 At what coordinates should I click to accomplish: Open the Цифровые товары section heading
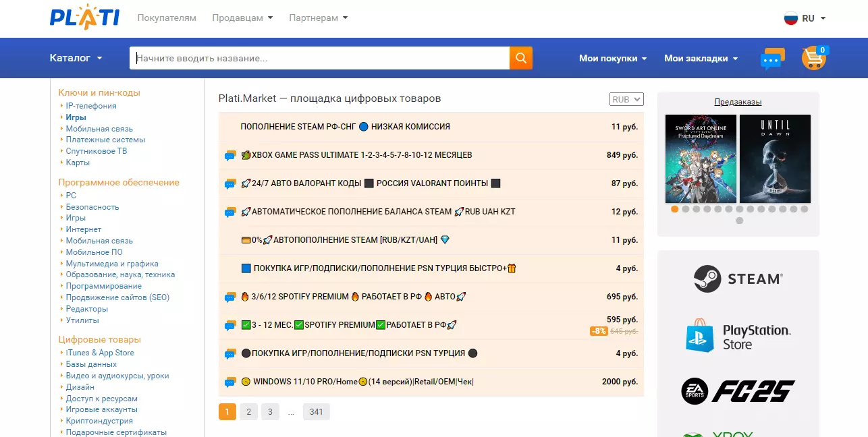click(x=99, y=340)
